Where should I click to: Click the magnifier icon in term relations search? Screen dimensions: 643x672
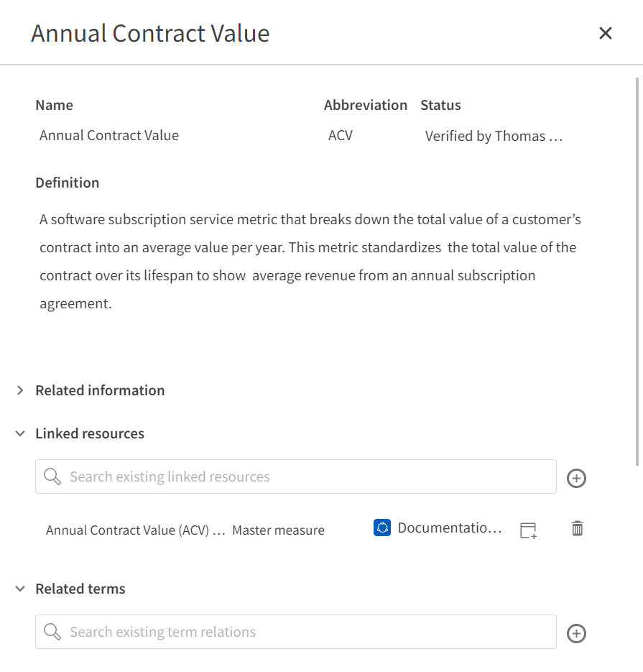point(52,632)
